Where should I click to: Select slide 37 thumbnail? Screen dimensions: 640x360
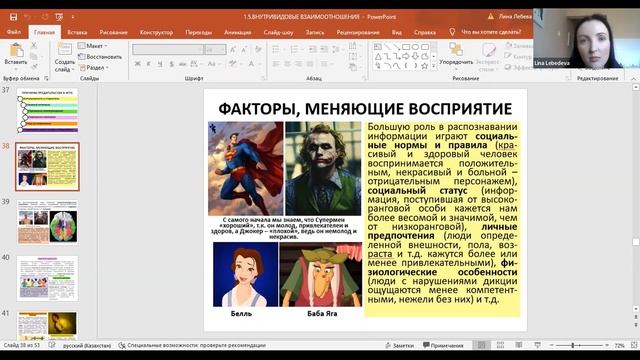(x=47, y=111)
